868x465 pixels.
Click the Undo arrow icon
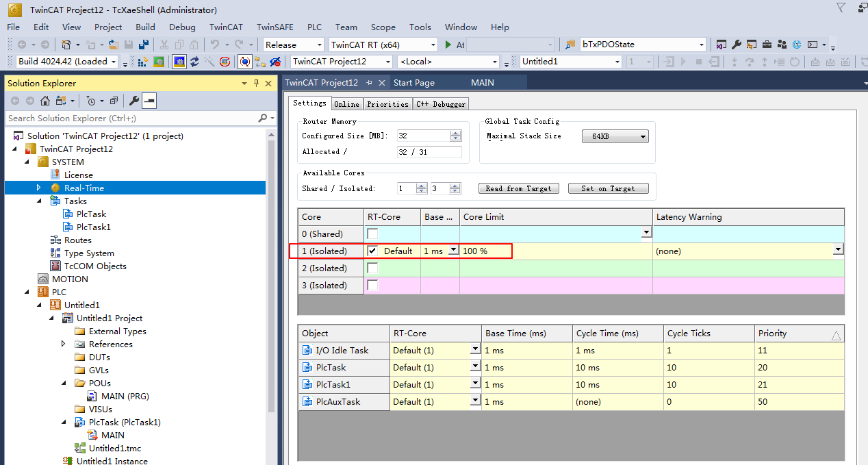214,45
